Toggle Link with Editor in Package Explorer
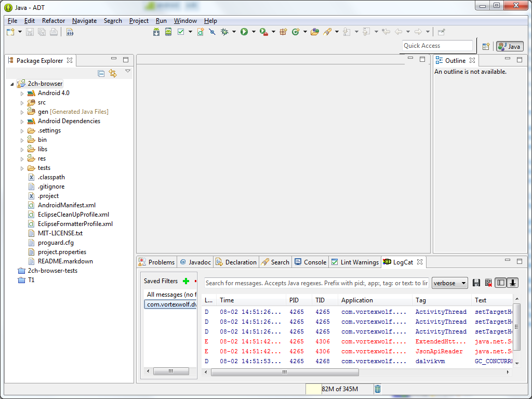 tap(113, 73)
